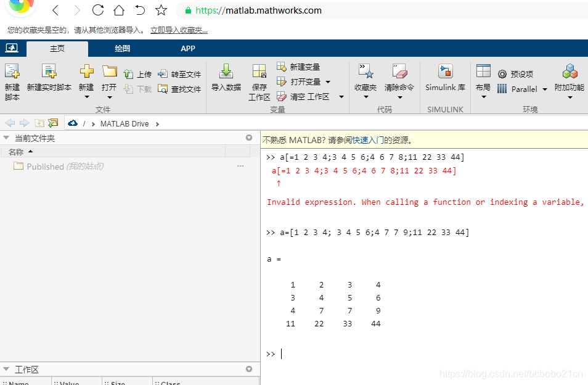
Task: Click import bookmarks now (立即导入收藏夹) link
Action: click(x=179, y=30)
